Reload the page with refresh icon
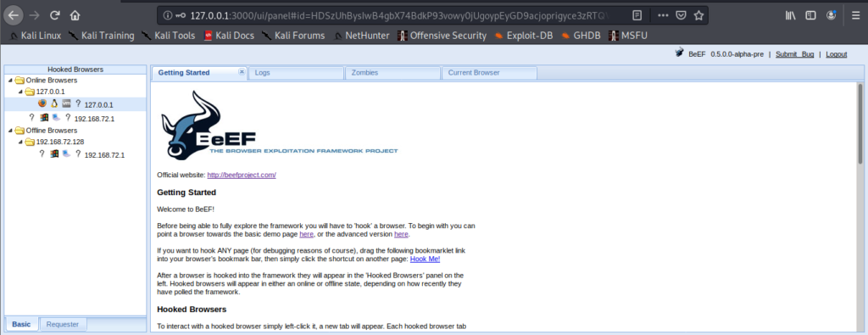This screenshot has width=868, height=335. pos(55,15)
